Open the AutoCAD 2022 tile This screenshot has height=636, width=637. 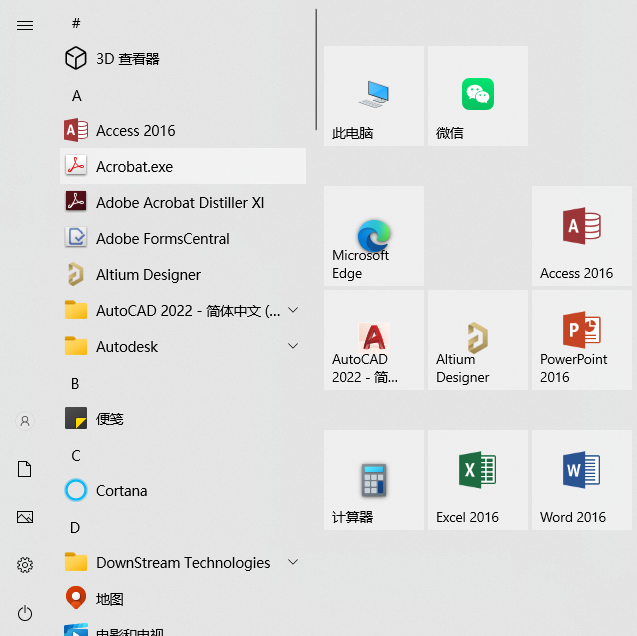[x=374, y=340]
